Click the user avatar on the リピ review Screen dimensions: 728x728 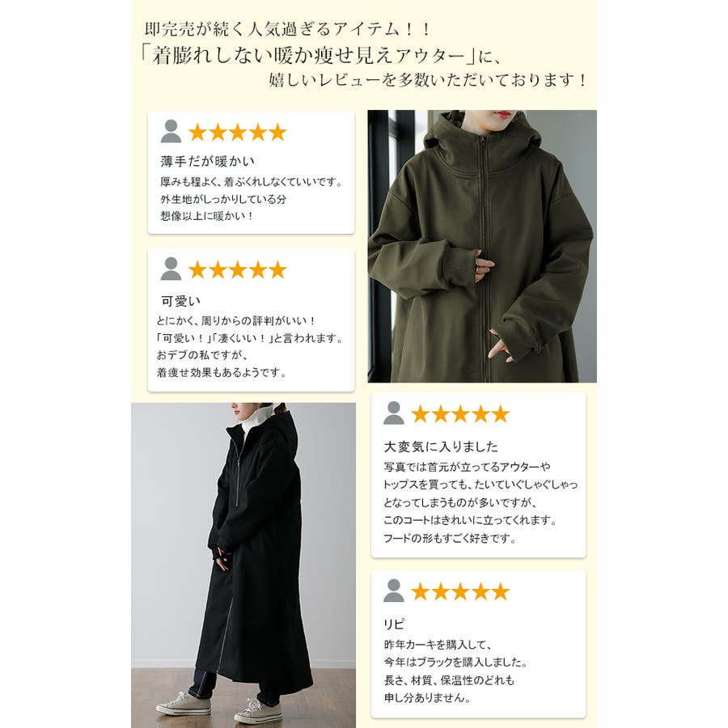click(x=394, y=590)
